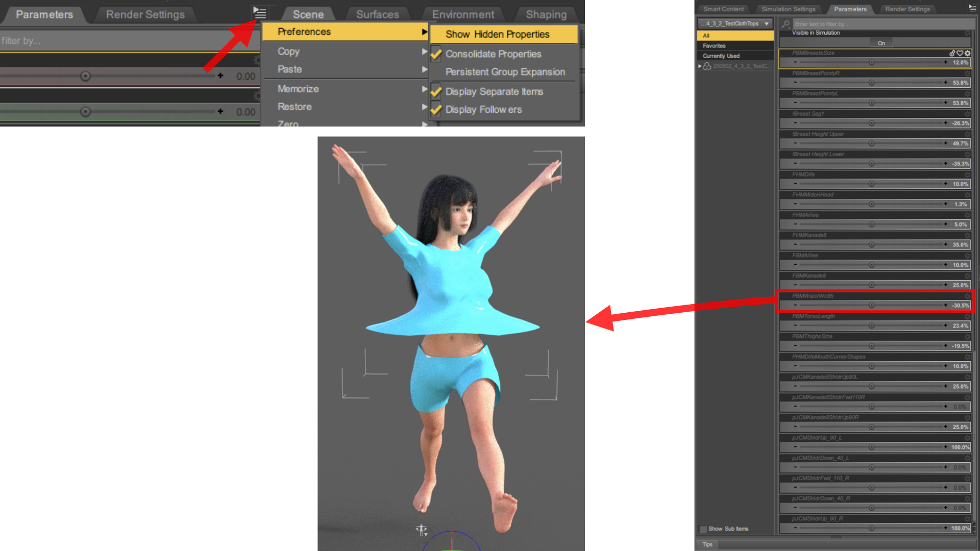Click minus on !Breast Height Upper slider
This screenshot has width=980, height=551.
795,143
